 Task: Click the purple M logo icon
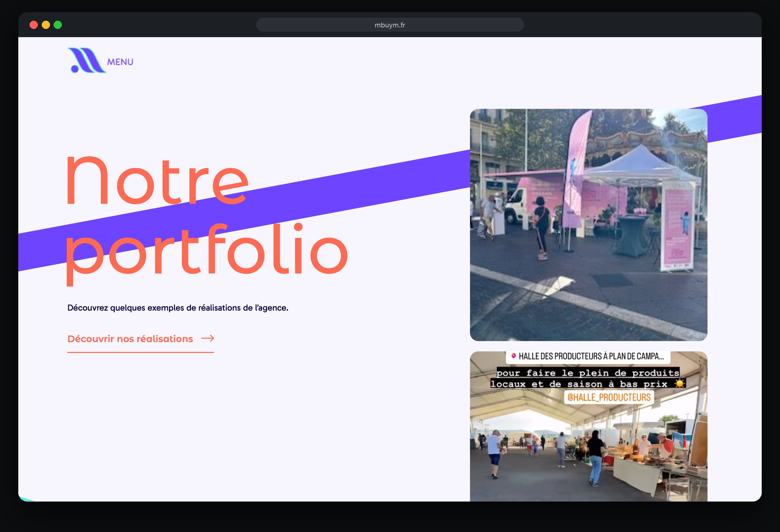click(x=87, y=60)
